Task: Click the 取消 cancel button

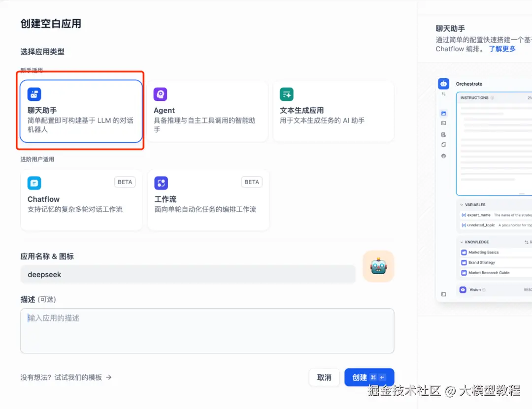Action: coord(324,377)
